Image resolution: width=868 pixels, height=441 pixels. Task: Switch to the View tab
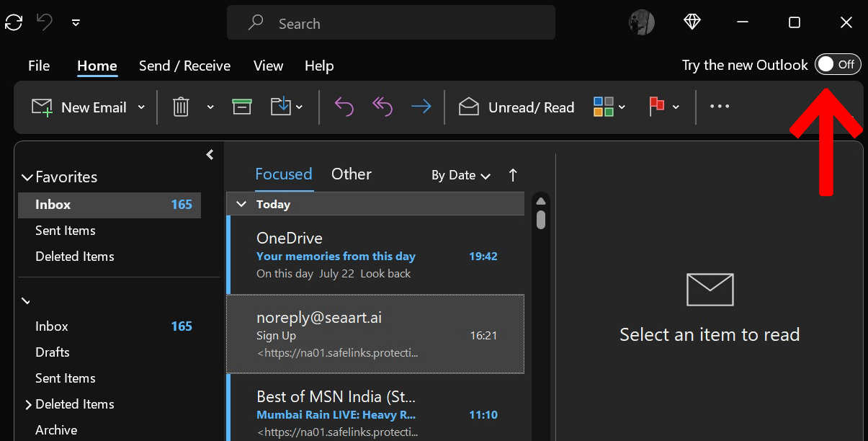[x=268, y=66]
